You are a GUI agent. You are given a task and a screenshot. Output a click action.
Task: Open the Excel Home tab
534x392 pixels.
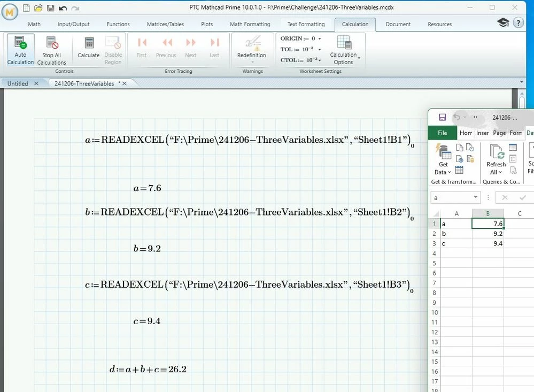[466, 133]
